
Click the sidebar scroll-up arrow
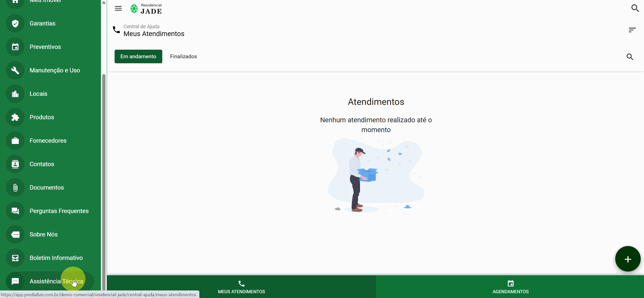[104, 3]
